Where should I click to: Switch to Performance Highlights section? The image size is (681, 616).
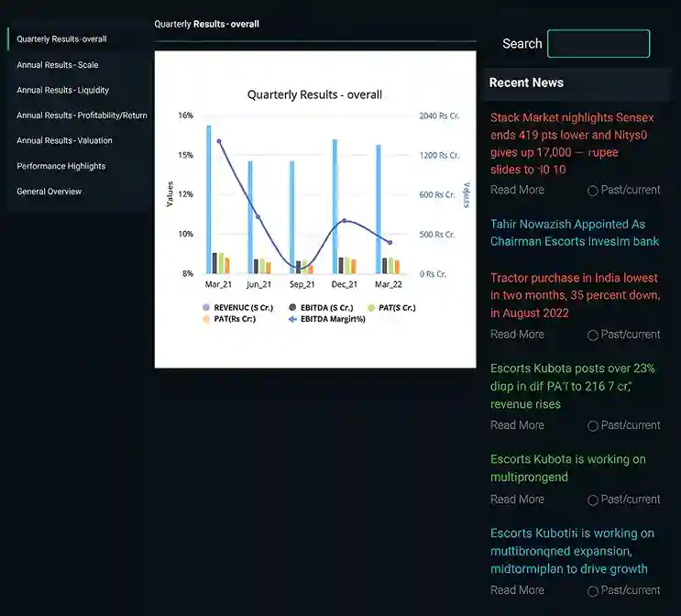coord(60,166)
